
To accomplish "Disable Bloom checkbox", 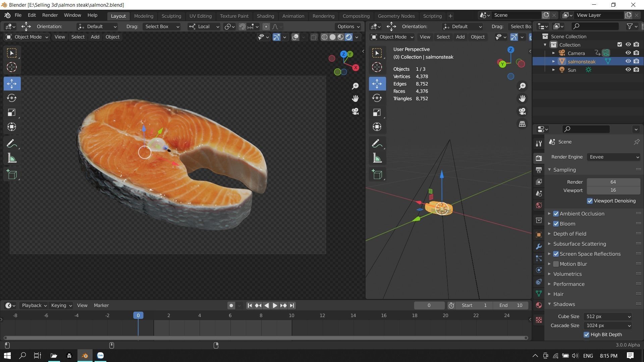I will [x=556, y=224].
